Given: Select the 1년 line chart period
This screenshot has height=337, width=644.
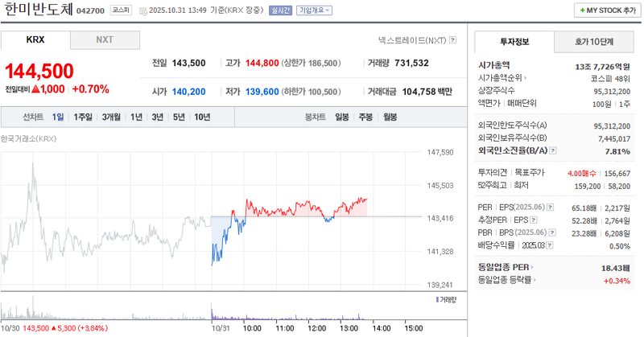Looking at the screenshot, I should click(x=136, y=117).
